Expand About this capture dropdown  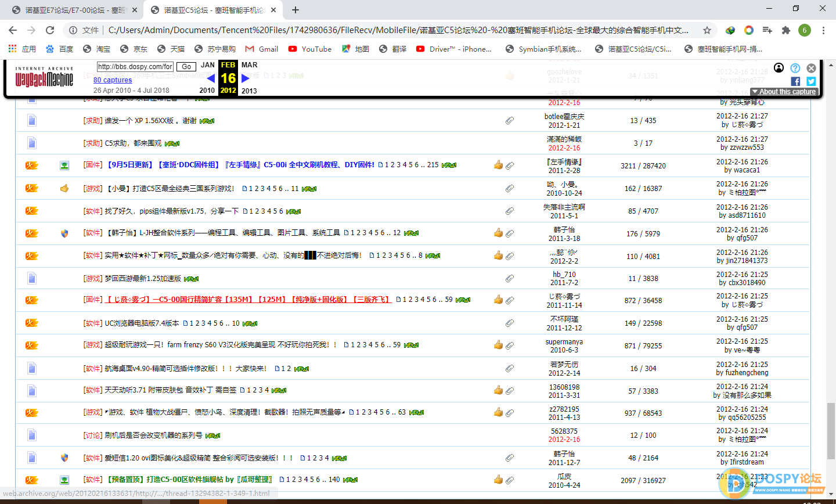click(784, 92)
